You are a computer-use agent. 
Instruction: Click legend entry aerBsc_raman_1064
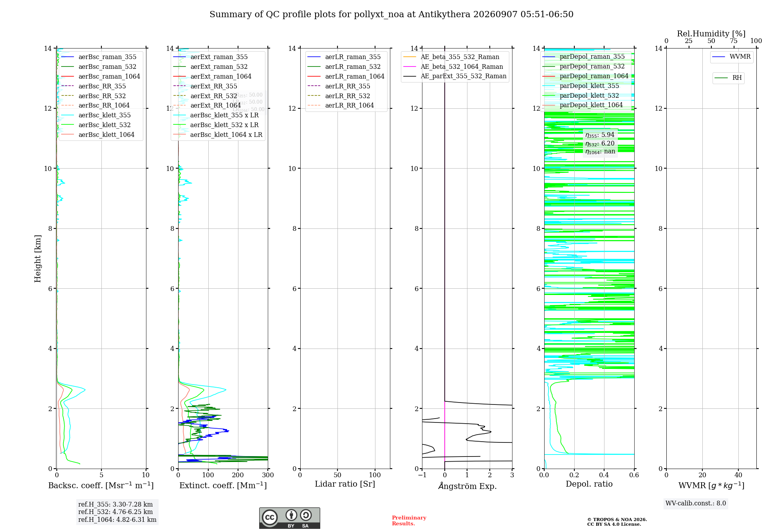click(x=101, y=76)
